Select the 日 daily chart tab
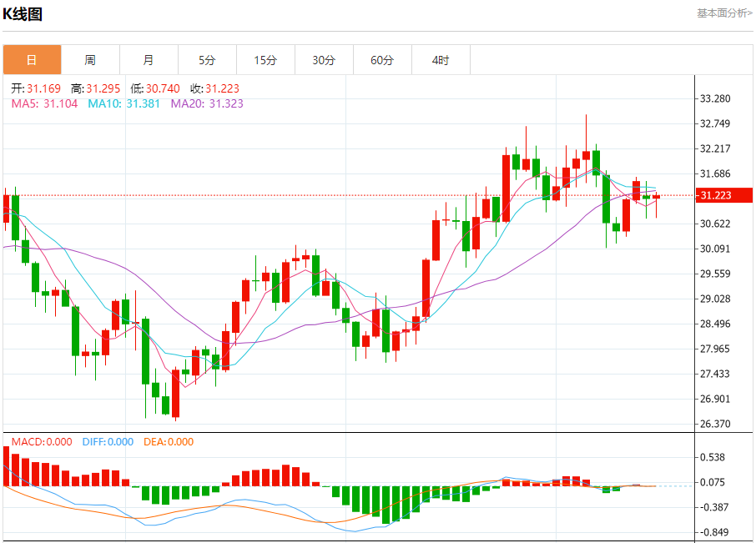Image resolution: width=756 pixels, height=543 pixels. 33,60
